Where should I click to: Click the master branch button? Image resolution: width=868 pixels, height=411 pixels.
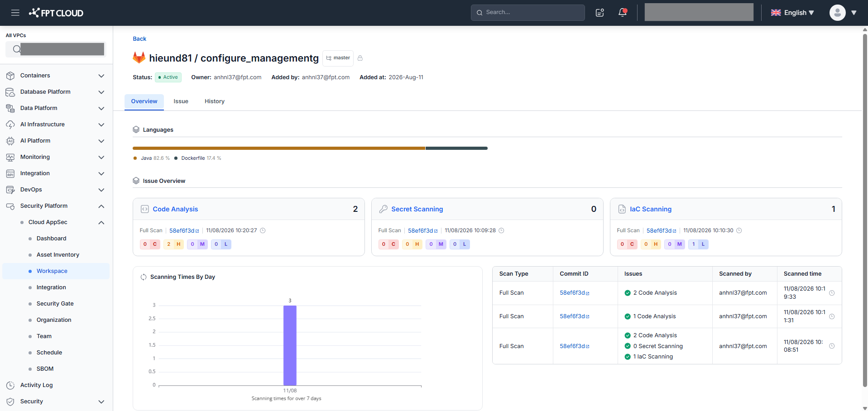338,58
